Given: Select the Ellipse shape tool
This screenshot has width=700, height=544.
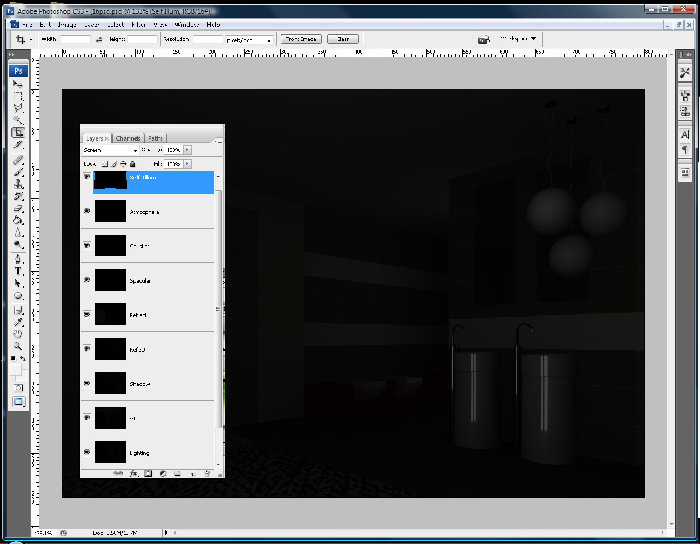Looking at the screenshot, I should coord(18,295).
